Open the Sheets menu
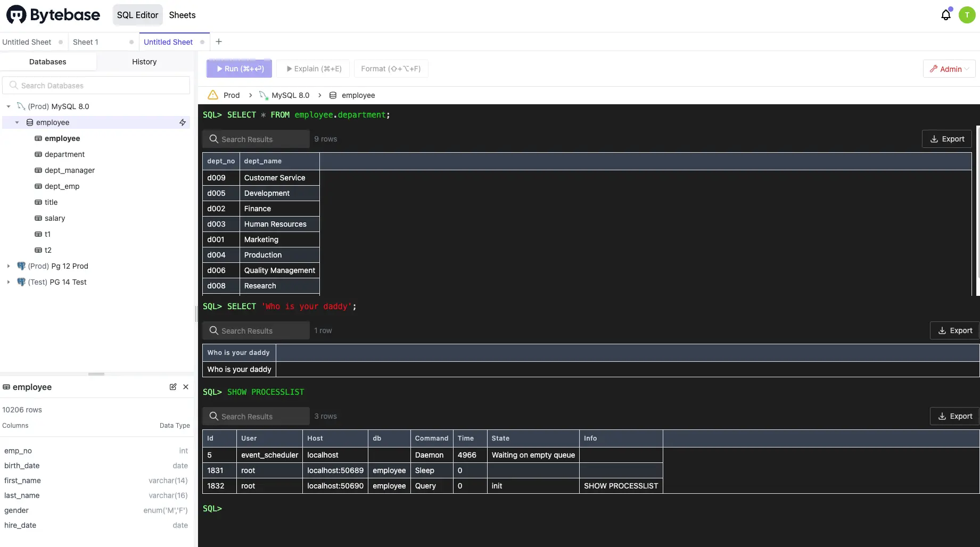The width and height of the screenshot is (980, 547). (182, 15)
